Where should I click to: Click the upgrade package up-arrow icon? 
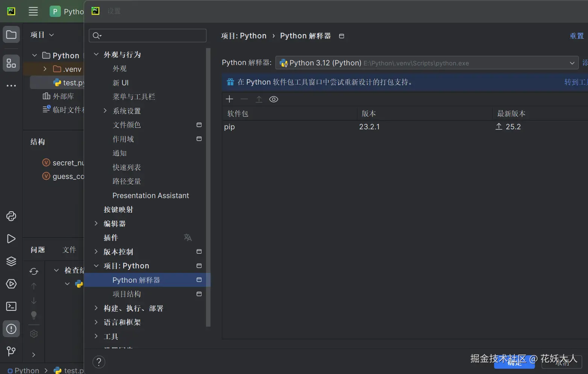tap(259, 99)
